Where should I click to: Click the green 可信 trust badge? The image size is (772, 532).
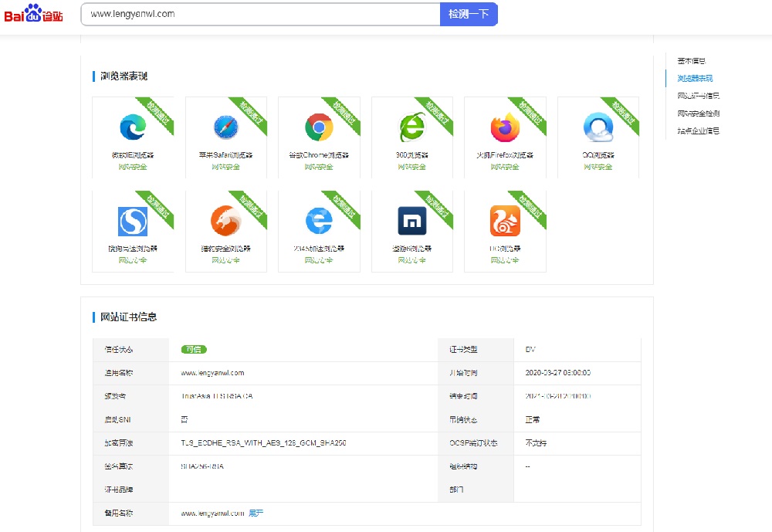(194, 349)
